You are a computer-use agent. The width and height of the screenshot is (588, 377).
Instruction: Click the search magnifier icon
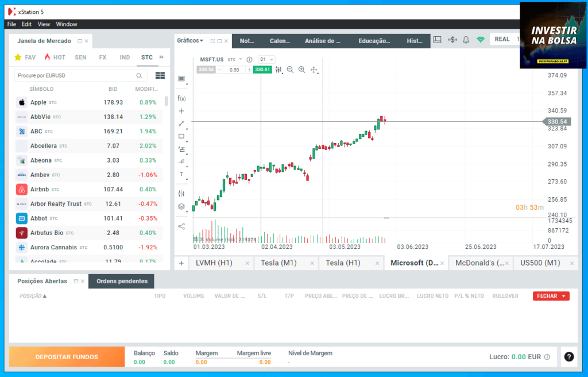(x=139, y=75)
